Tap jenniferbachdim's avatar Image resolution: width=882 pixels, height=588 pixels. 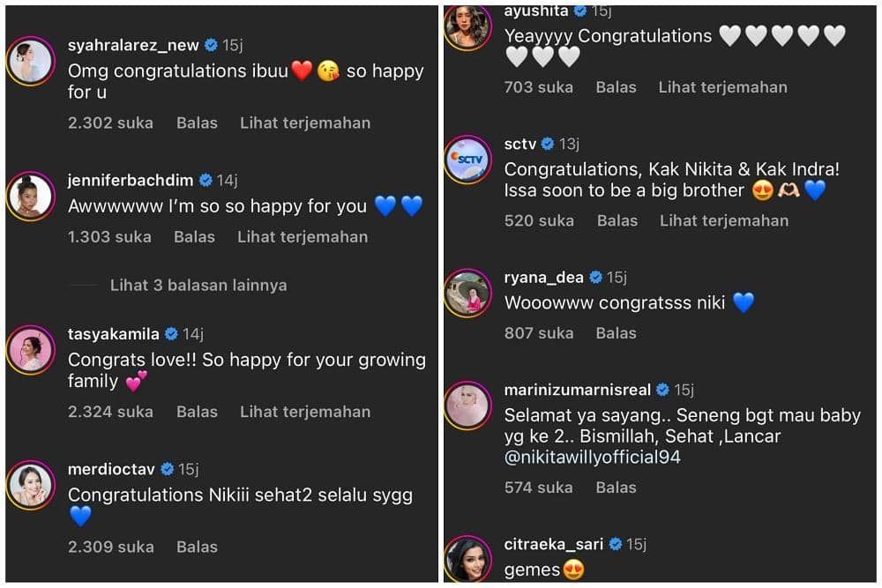(x=31, y=197)
